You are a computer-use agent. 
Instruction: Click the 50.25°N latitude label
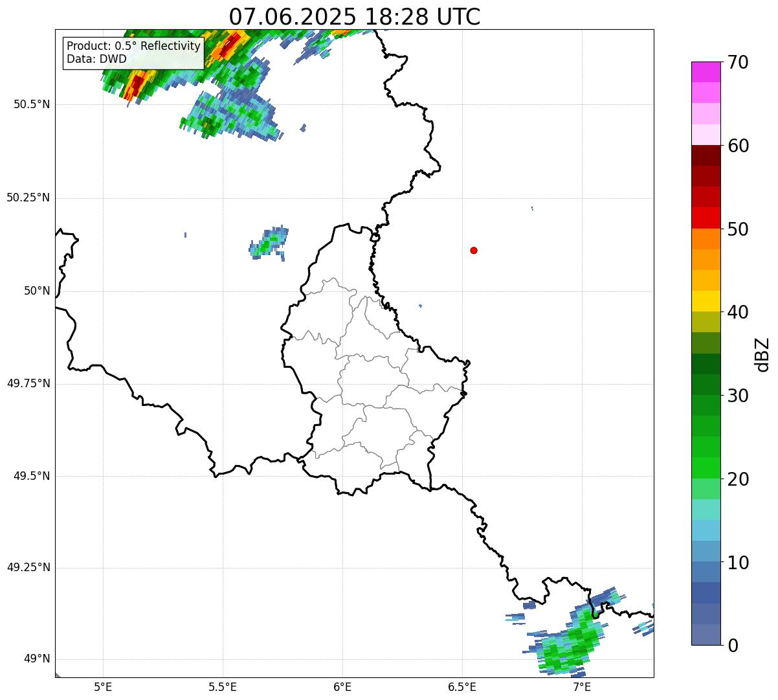(x=28, y=198)
